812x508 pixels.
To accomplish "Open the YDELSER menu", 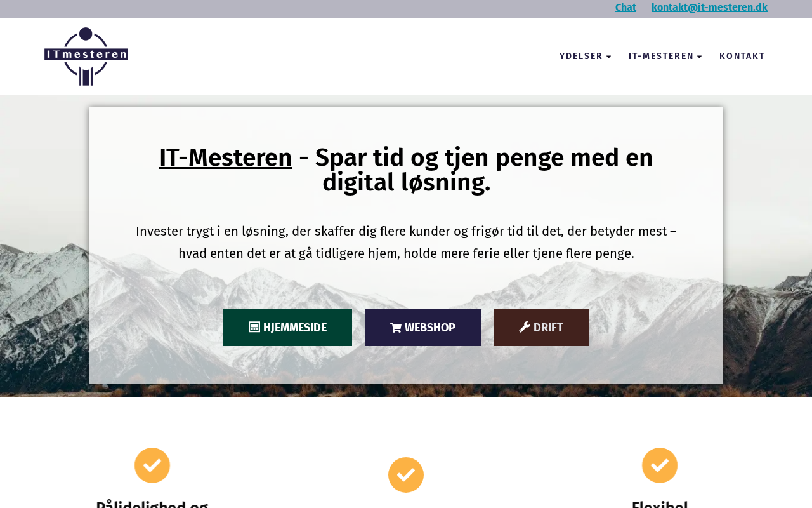I will (585, 57).
